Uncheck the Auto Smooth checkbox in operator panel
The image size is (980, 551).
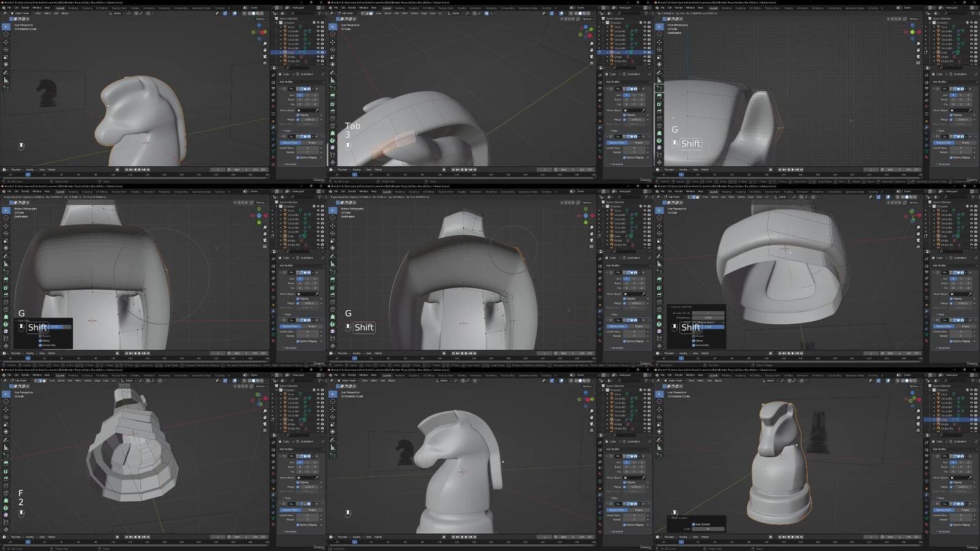pos(693,525)
